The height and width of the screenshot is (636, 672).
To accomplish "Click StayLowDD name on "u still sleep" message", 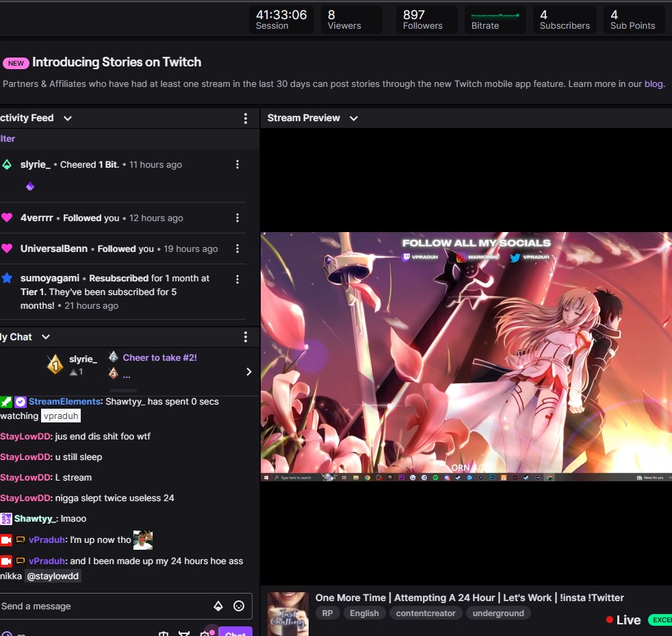I will (25, 457).
